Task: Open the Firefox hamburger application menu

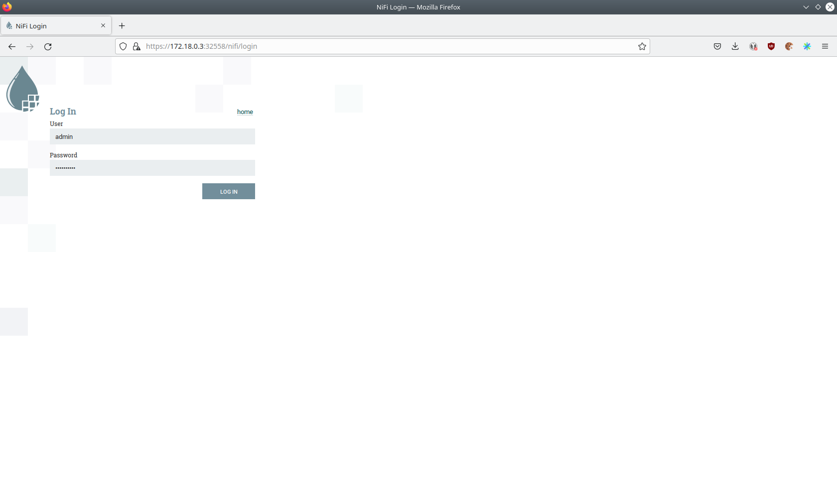Action: 825,46
